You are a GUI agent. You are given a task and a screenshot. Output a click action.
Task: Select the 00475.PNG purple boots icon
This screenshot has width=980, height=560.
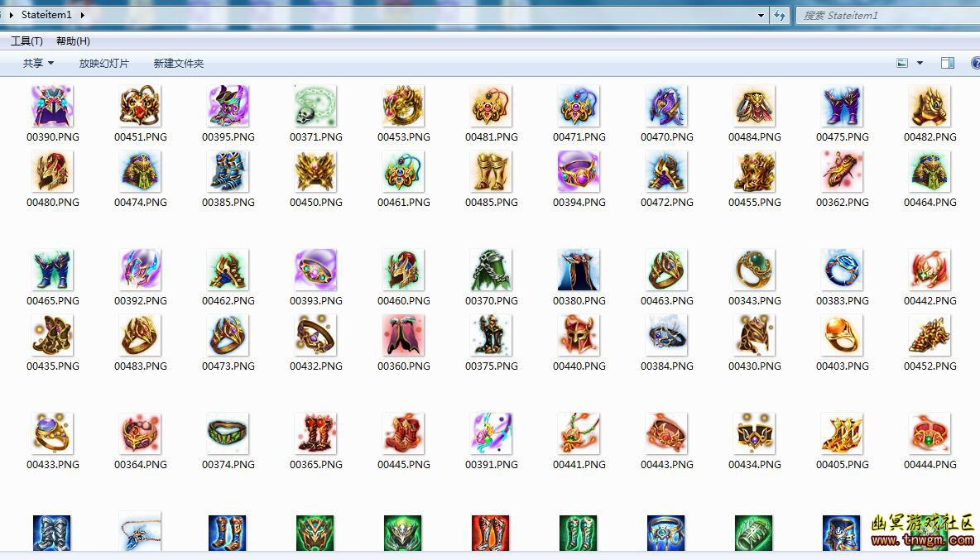(x=842, y=106)
